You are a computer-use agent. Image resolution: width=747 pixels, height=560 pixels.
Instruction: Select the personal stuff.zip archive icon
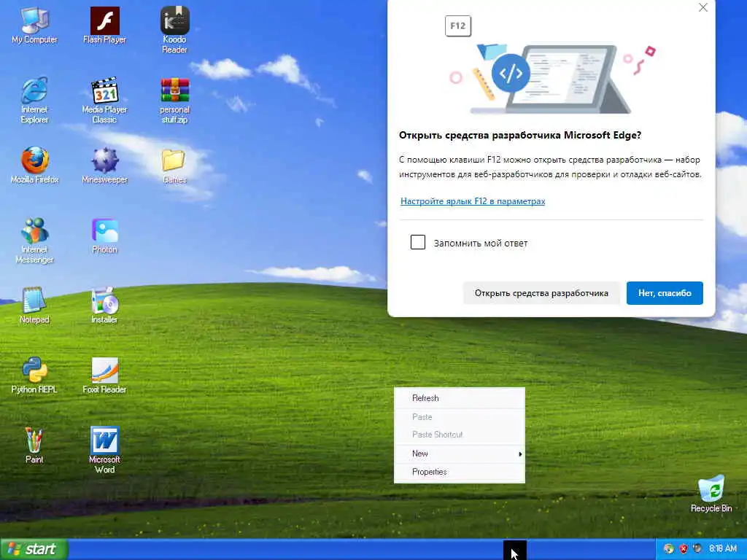[x=174, y=100]
